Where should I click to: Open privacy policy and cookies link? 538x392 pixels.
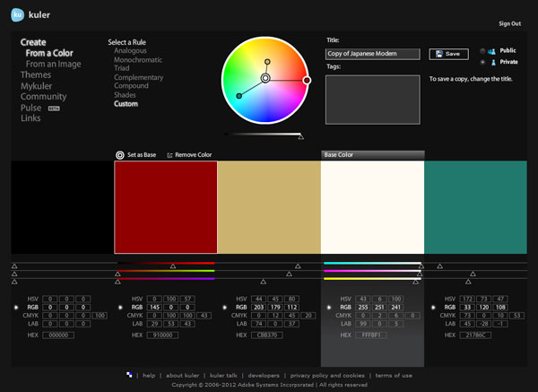tap(327, 376)
